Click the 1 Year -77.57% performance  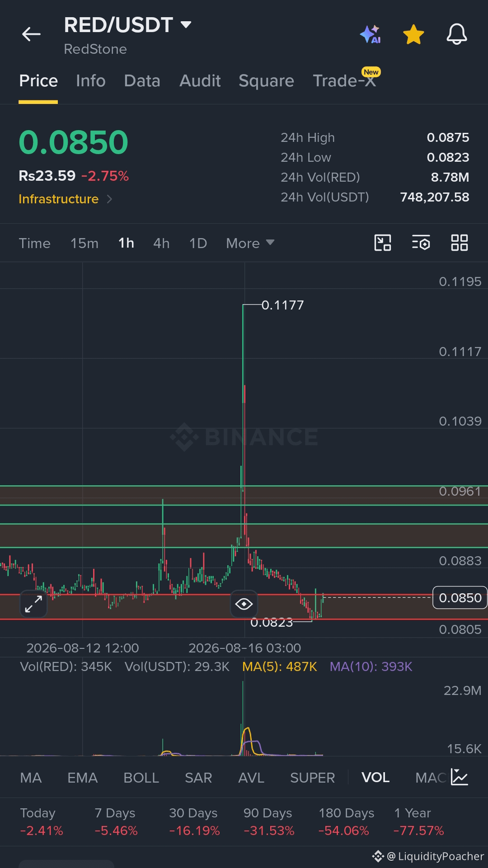click(419, 821)
